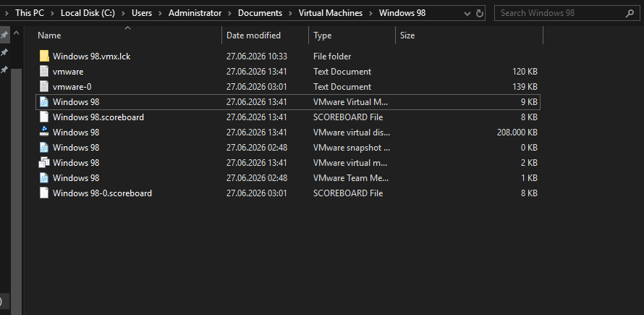The height and width of the screenshot is (315, 644).
Task: Click the 9 KB size value
Action: click(529, 102)
